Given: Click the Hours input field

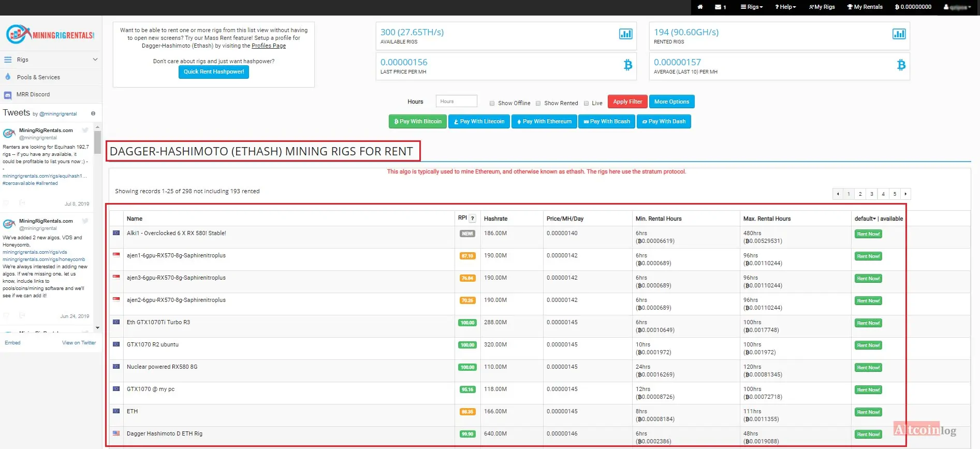Looking at the screenshot, I should click(456, 102).
